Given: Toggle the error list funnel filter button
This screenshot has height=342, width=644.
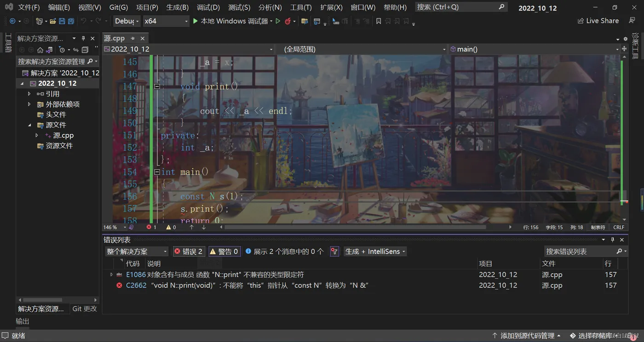Looking at the screenshot, I should [334, 251].
